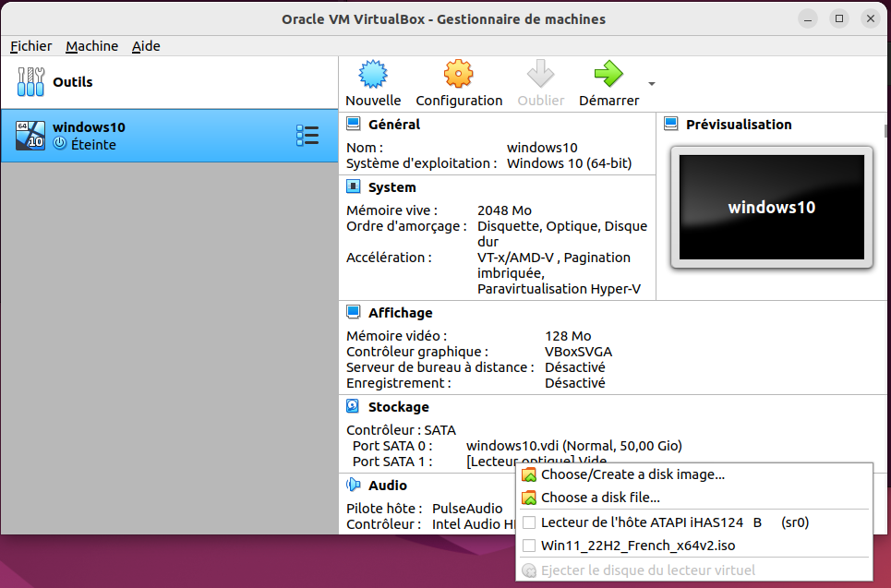Check Lecteur de l'hôte ATAPI iHAS124 checkbox
The width and height of the screenshot is (891, 588).
pyautogui.click(x=529, y=522)
